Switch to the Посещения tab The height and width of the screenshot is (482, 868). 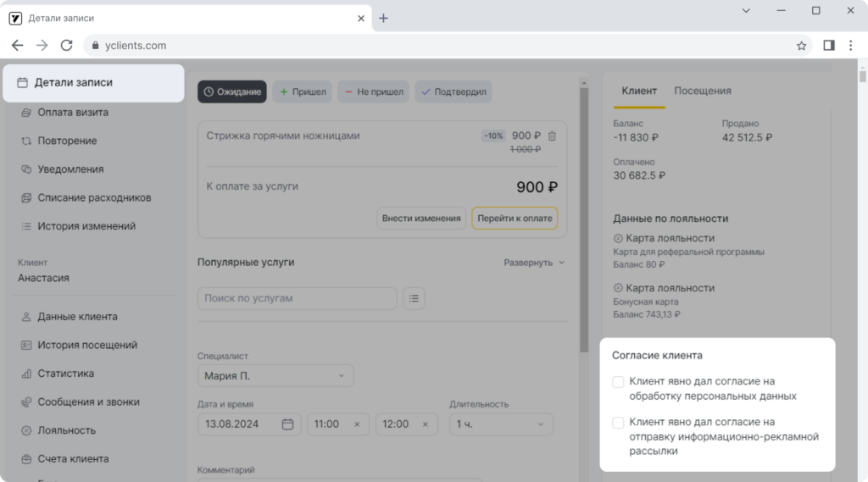[x=703, y=91]
